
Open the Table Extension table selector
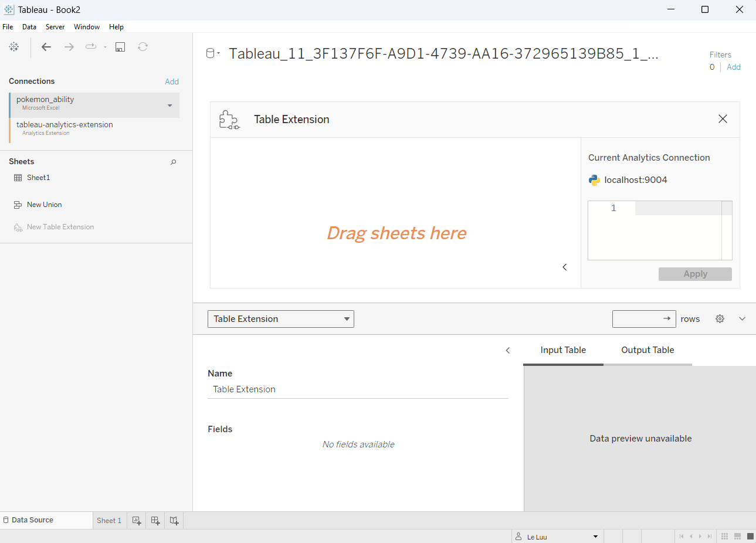(x=281, y=319)
